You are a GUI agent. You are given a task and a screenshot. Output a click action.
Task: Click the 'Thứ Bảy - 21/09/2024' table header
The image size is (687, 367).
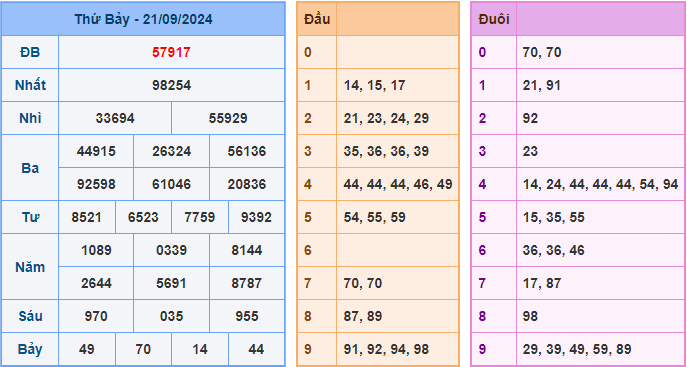(143, 19)
